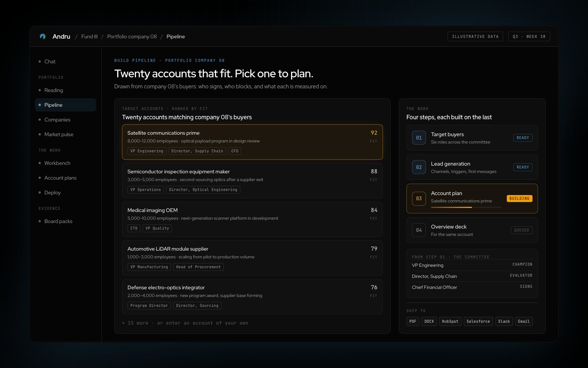Ship to Email
This screenshot has width=588, height=368.
pos(524,322)
